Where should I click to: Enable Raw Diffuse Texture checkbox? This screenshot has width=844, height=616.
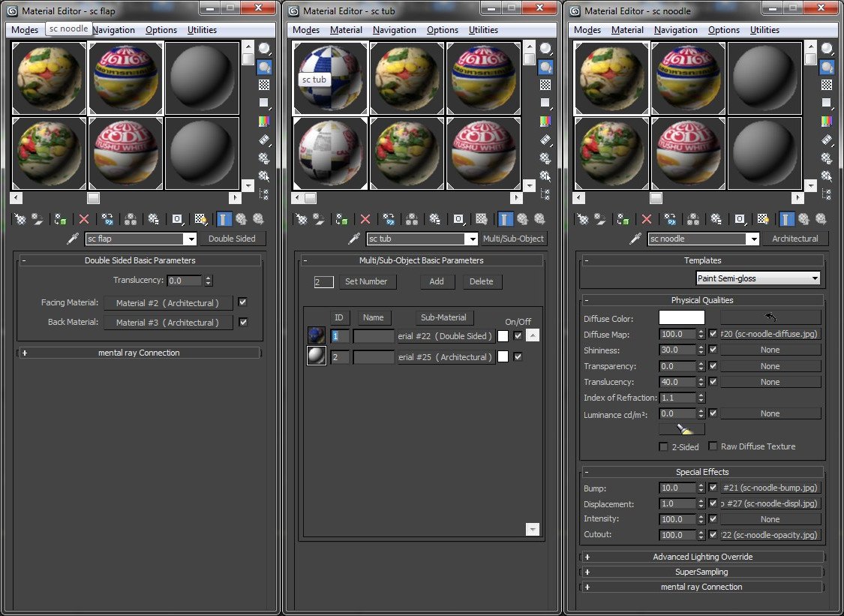pyautogui.click(x=713, y=446)
